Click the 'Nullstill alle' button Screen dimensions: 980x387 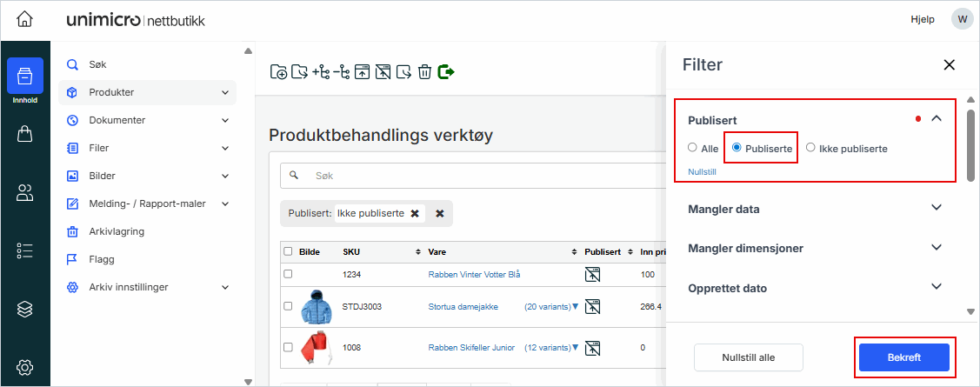click(748, 357)
